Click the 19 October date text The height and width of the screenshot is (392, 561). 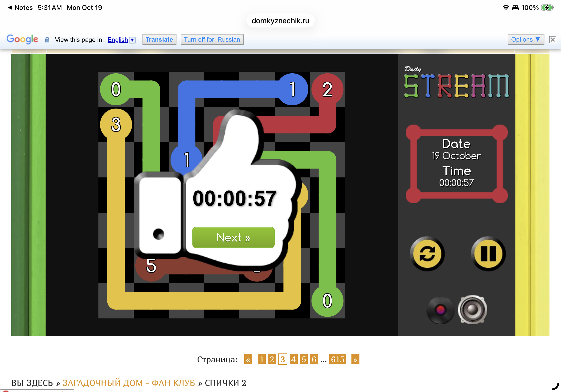click(456, 156)
